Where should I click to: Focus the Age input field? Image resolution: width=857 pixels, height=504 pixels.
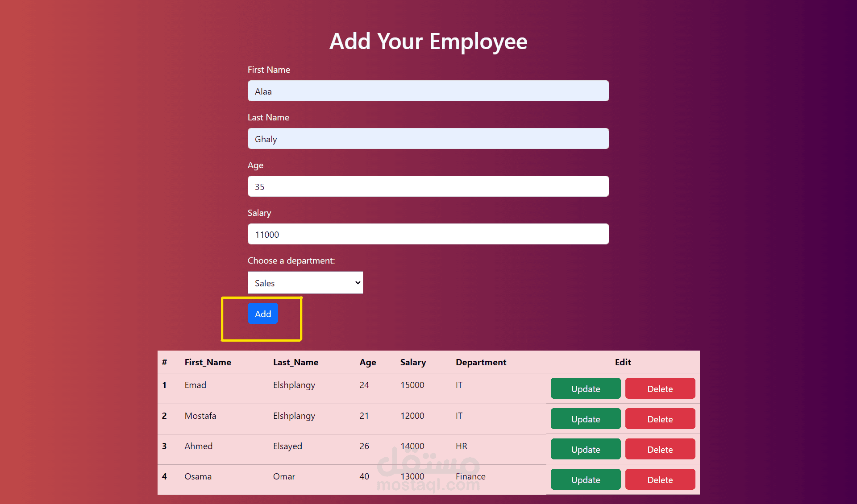[428, 186]
